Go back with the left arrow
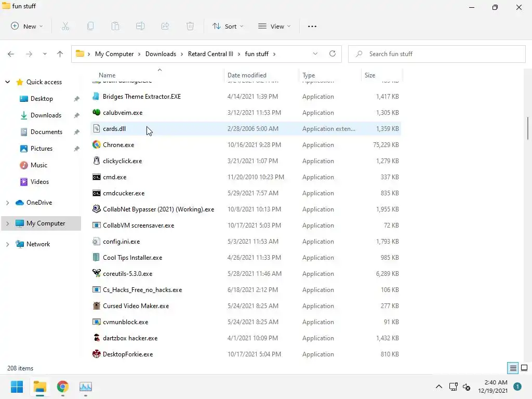The height and width of the screenshot is (399, 532). tap(11, 54)
